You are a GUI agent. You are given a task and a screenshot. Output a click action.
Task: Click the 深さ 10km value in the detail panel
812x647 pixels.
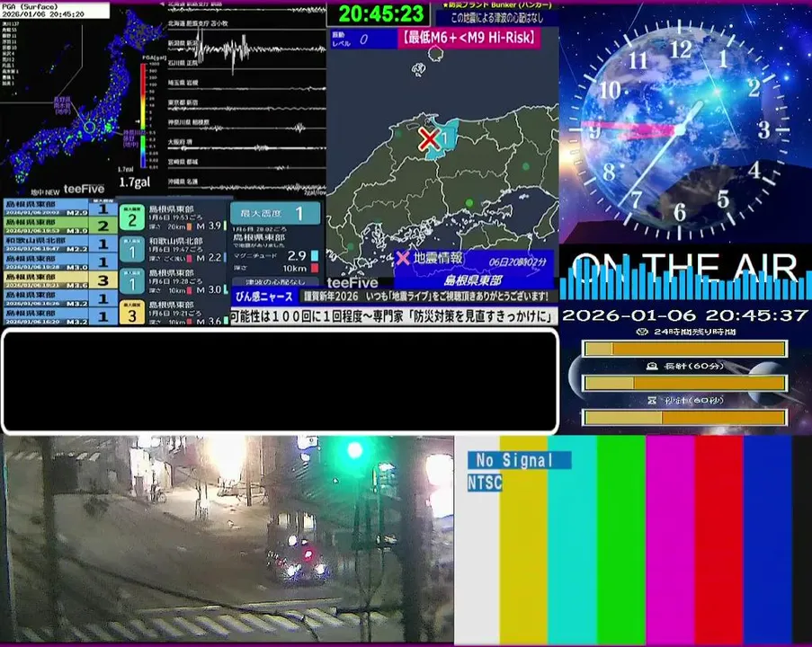click(x=295, y=268)
